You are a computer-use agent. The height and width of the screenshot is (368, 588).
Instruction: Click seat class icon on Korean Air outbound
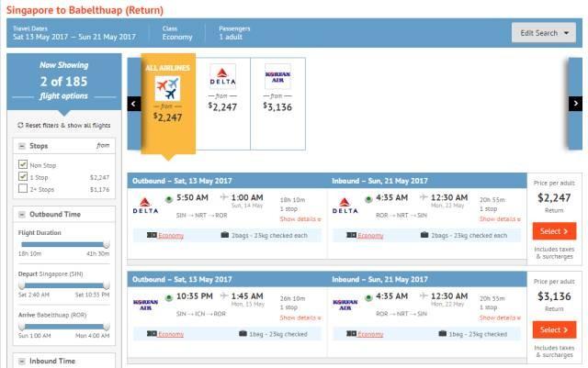tap(152, 333)
